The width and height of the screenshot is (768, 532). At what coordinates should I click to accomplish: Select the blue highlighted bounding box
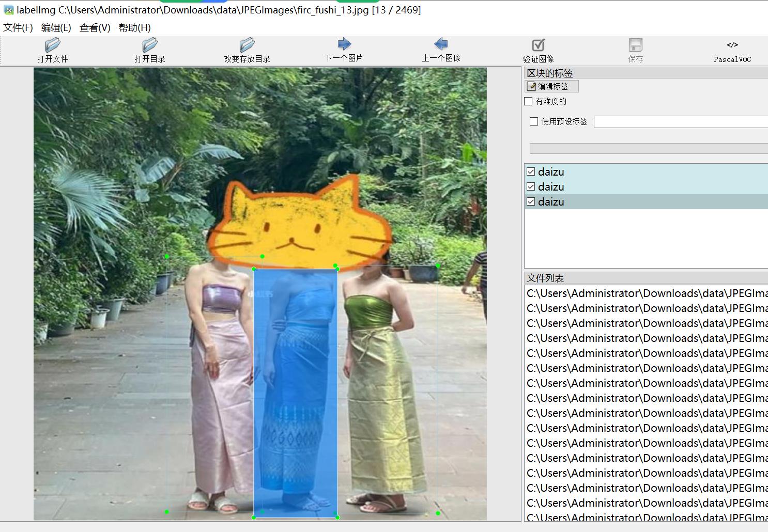click(296, 393)
